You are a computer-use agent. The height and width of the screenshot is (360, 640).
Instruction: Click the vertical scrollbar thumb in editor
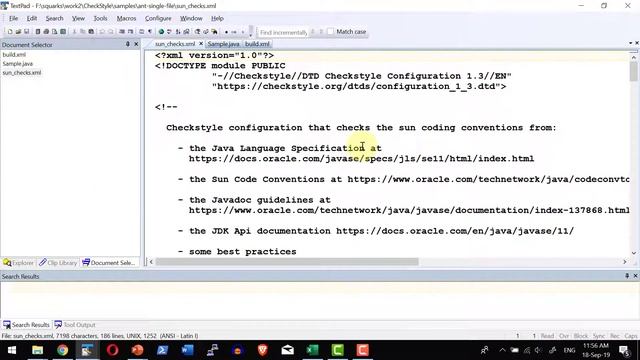(633, 71)
